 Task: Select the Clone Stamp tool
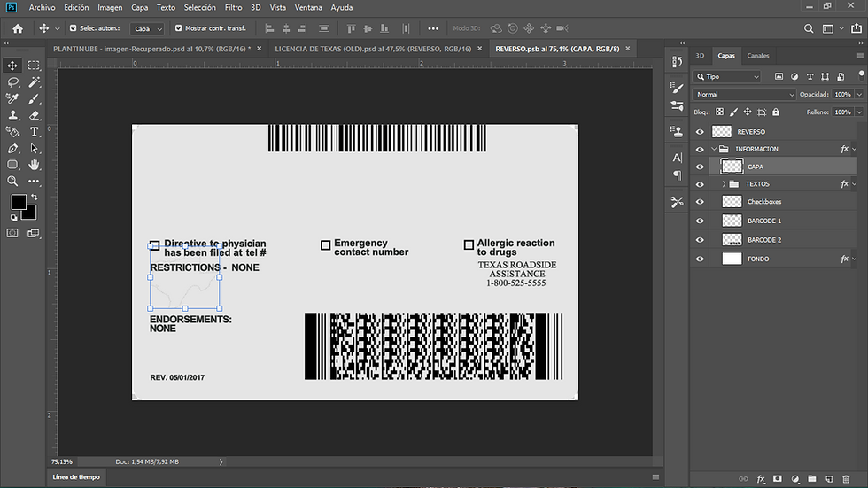point(12,115)
